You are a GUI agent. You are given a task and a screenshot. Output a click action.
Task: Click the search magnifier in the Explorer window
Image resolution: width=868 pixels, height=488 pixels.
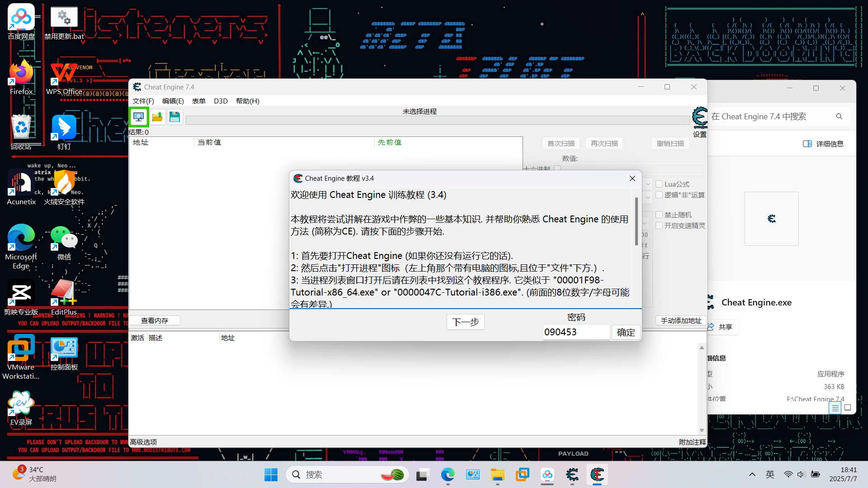coord(839,117)
